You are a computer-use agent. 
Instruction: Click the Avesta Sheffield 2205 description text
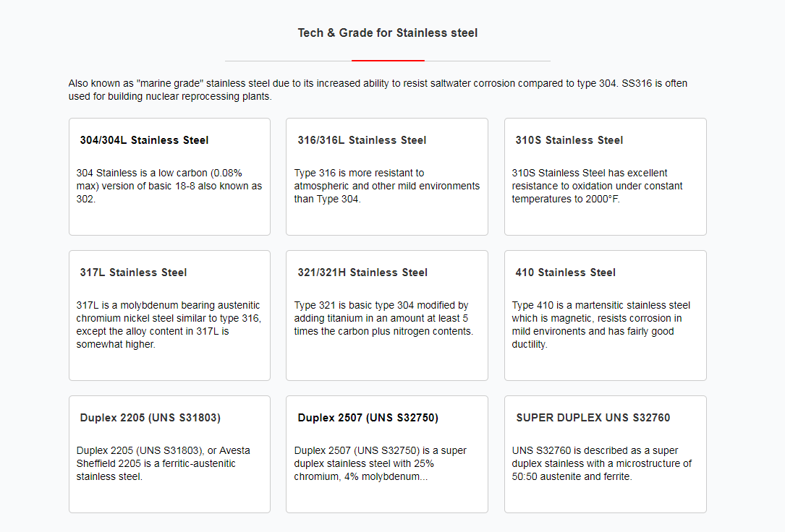coord(163,463)
